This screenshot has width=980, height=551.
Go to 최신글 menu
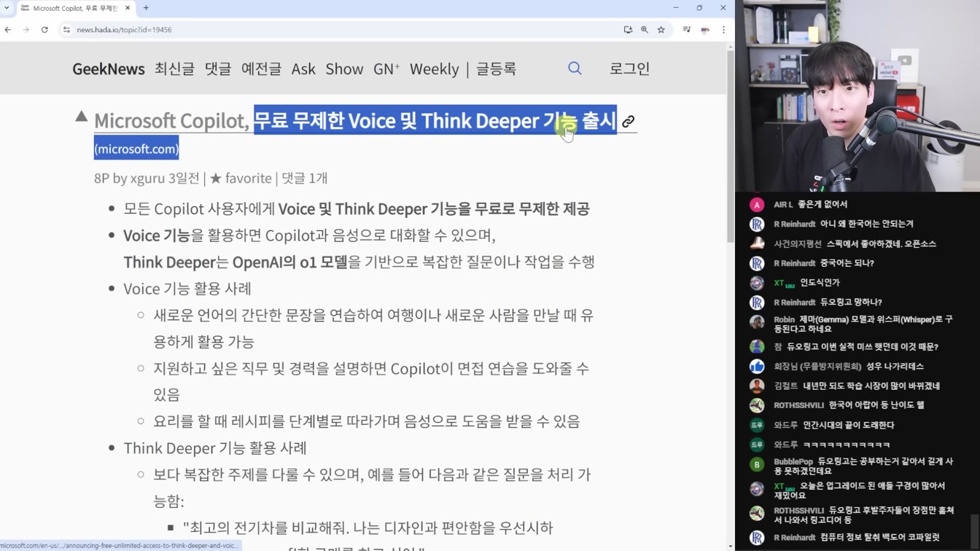tap(174, 69)
